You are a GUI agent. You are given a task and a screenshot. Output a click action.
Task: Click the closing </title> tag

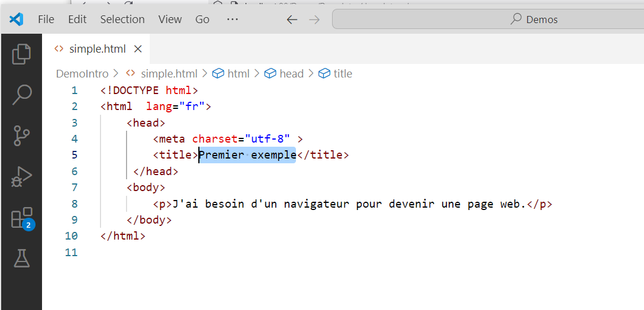[x=323, y=155]
